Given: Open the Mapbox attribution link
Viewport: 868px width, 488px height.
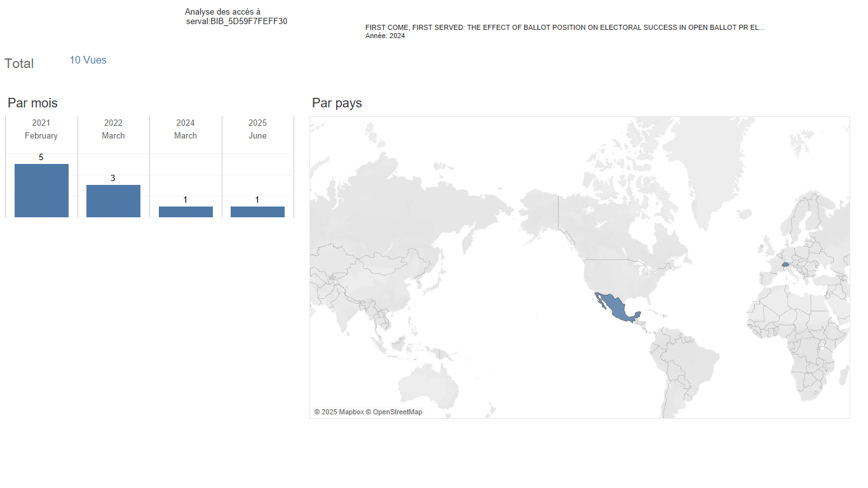Looking at the screenshot, I should click(339, 412).
